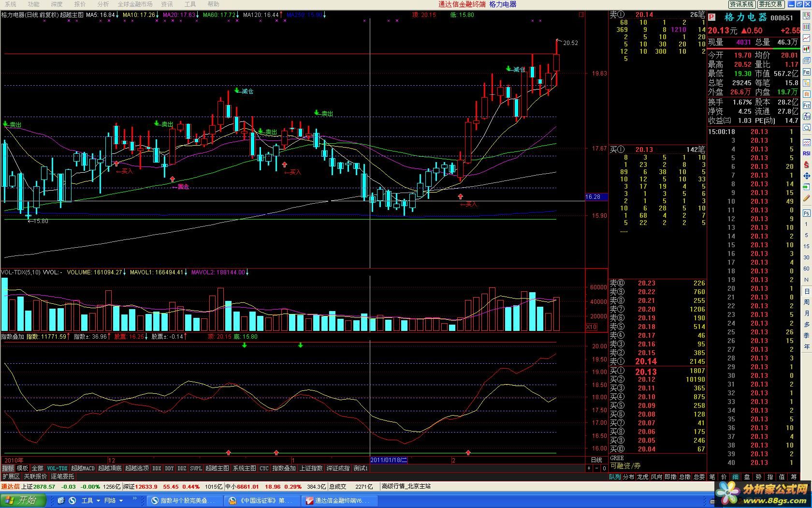Select 30-minute period in right sidebar
Image resolution: width=812 pixels, height=508 pixels.
point(806,257)
